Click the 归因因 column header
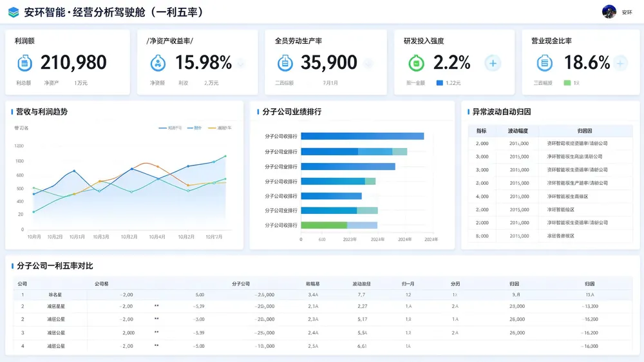The width and height of the screenshot is (644, 362). point(585,131)
